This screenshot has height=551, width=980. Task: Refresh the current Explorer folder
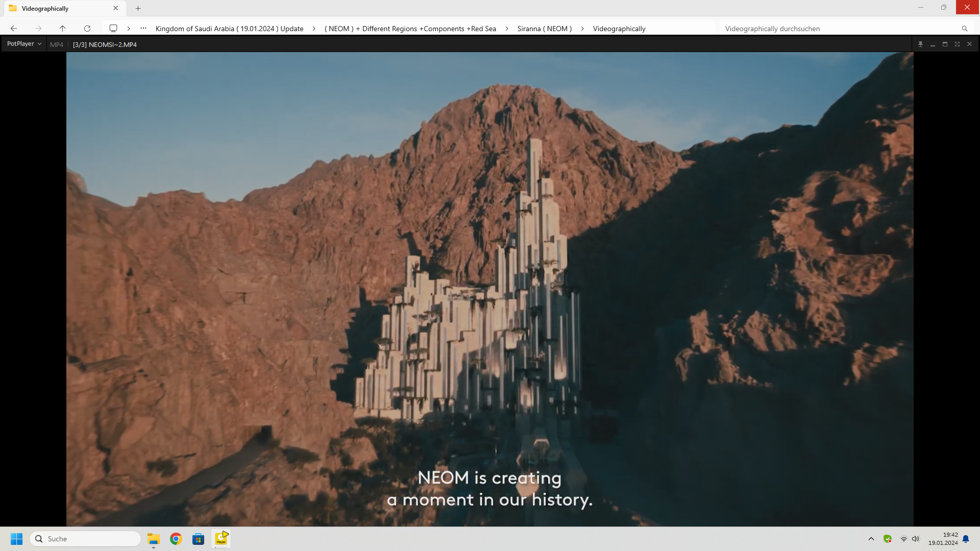(x=87, y=29)
